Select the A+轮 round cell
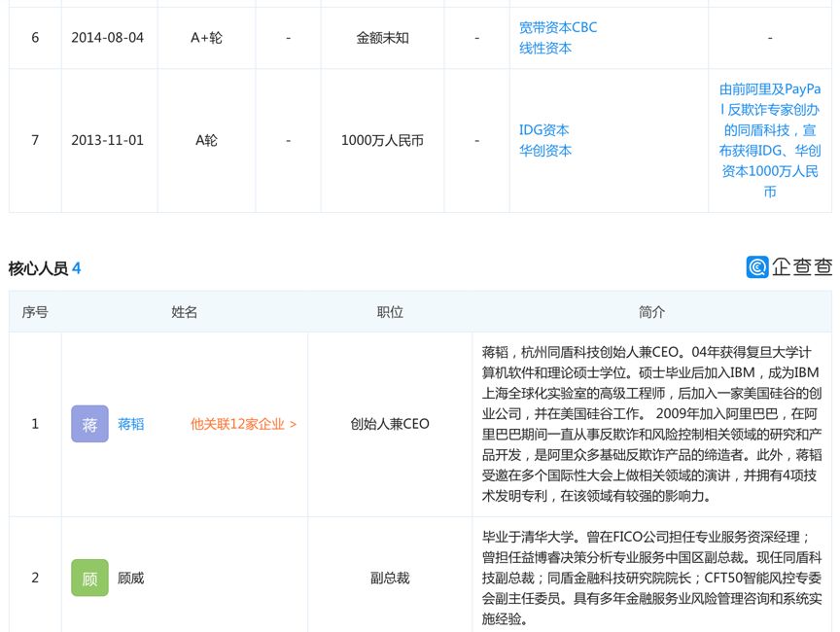The height and width of the screenshot is (632, 840). coord(206,38)
